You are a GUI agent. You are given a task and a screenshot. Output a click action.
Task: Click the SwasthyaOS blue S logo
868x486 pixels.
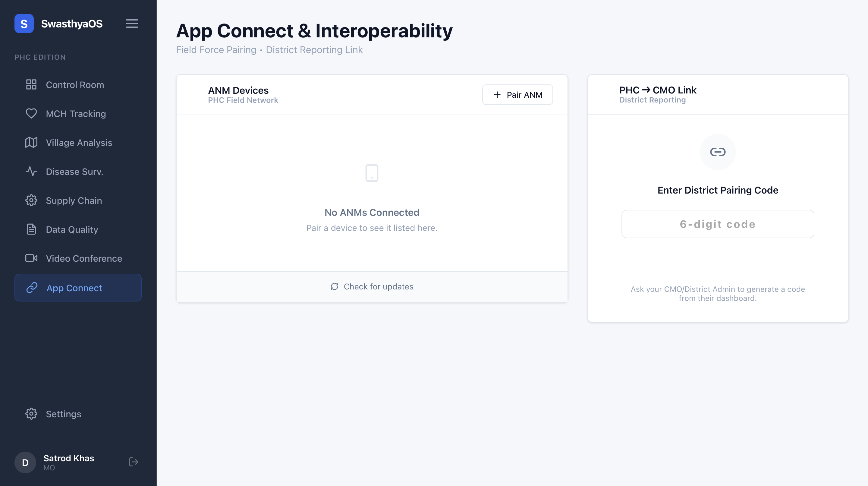[x=24, y=24]
